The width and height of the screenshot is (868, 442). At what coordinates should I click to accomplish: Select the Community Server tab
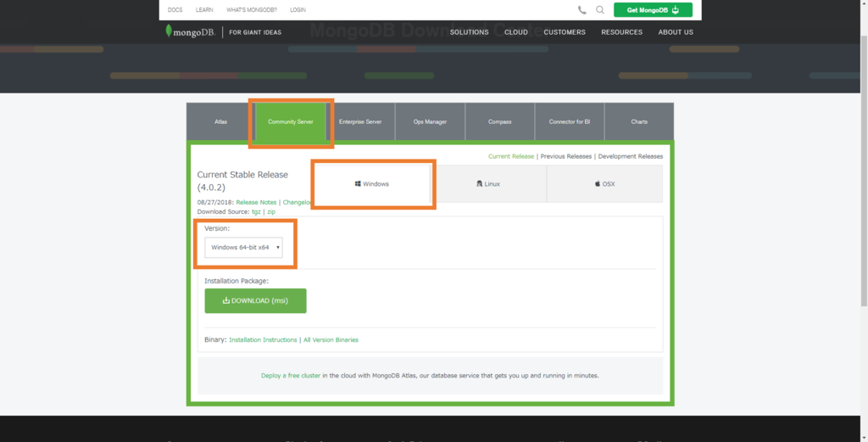[x=291, y=121]
